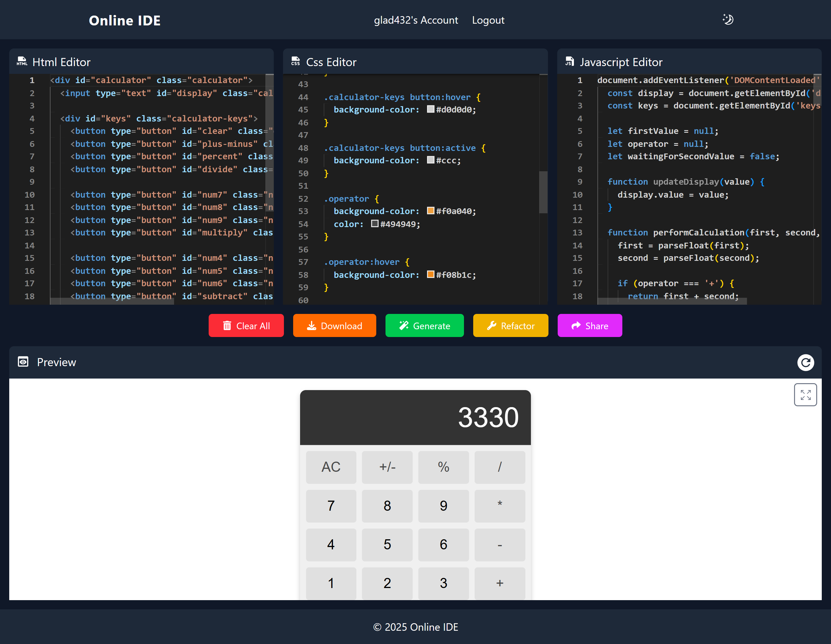Click JS line "let firstValue = null;"
Image resolution: width=831 pixels, height=644 pixels.
coord(663,131)
